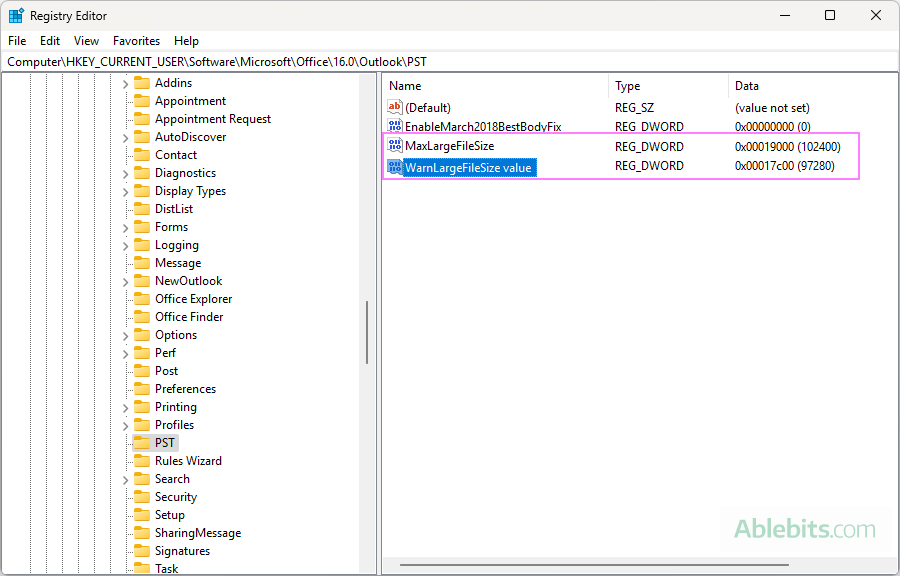Viewport: 900px width, 576px height.
Task: Click the Perf folder icon
Action: coord(142,353)
